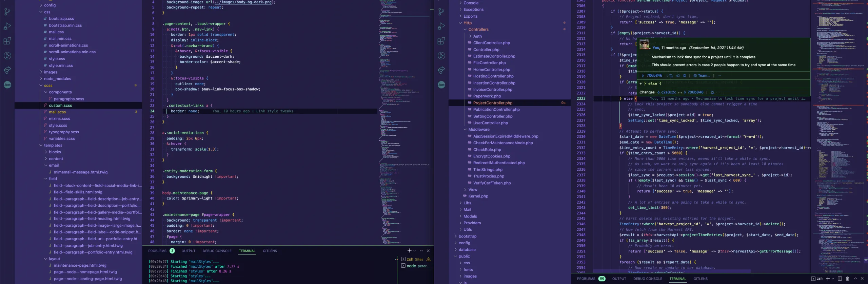Viewport: 868px width, 284px height.
Task: Open launch profile dropdown in left terminal
Action: click(x=414, y=251)
